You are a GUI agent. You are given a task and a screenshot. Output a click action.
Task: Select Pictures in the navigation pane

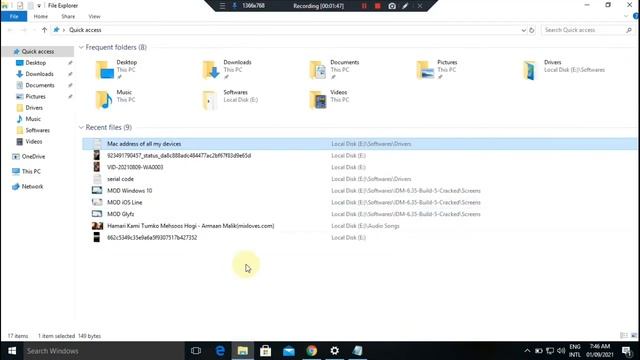[x=36, y=96]
